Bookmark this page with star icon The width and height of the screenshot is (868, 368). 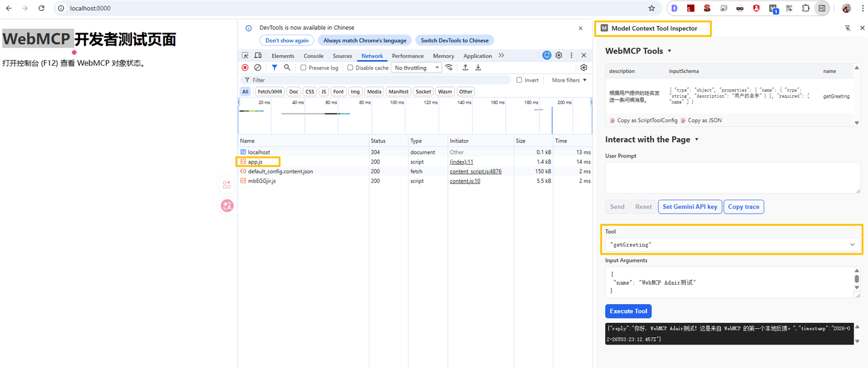click(x=652, y=8)
